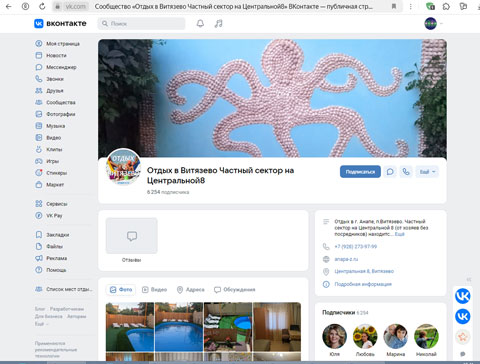Image resolution: width=480 pixels, height=364 pixels.
Task: Click star floating widget icon
Action: pos(463,337)
